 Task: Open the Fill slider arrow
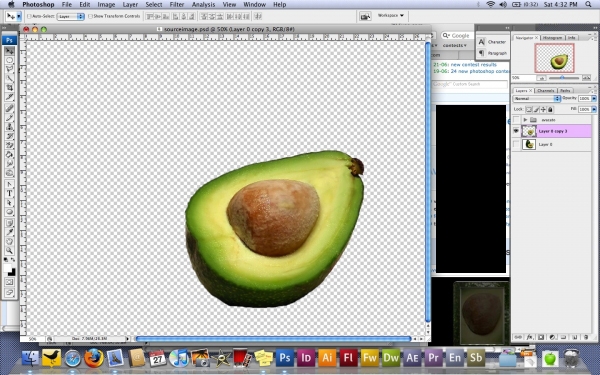594,109
